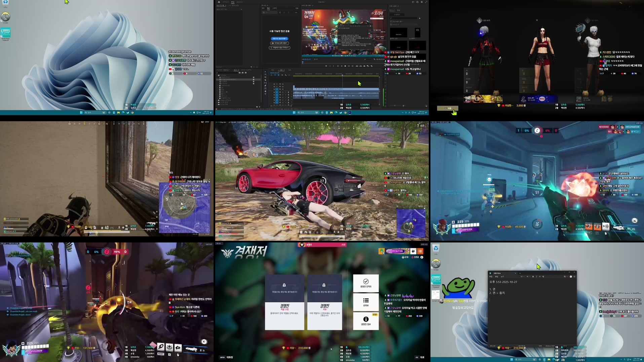
Task: Click the bold icon in Notepad toolbar
Action: tap(533, 276)
